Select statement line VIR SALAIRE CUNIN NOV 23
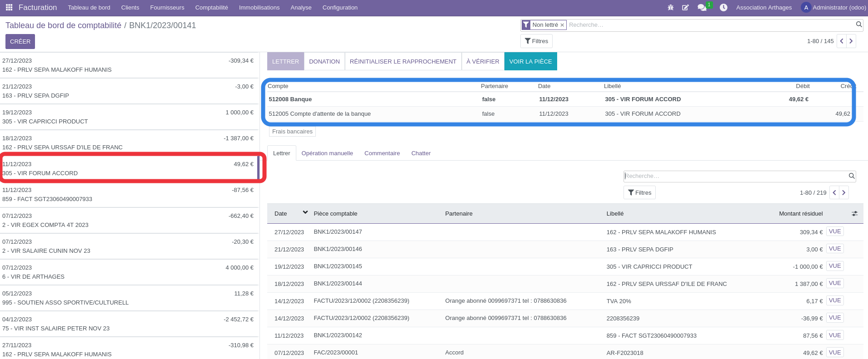Screen dimensions: 868x359 pyautogui.click(x=130, y=246)
